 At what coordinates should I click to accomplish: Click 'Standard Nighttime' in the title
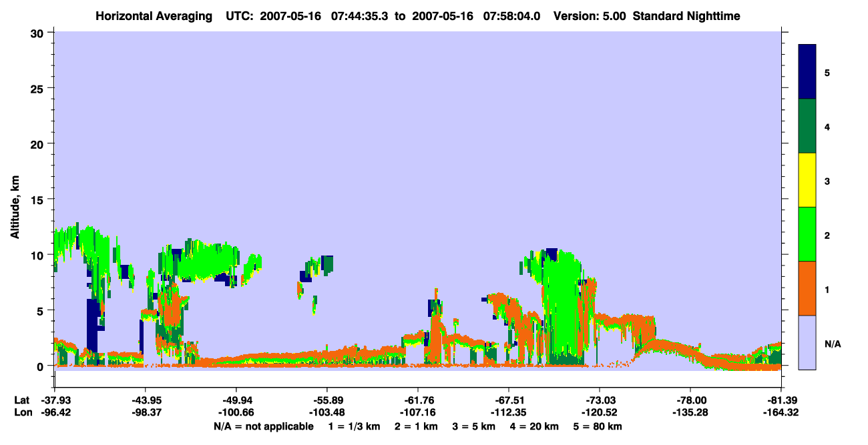click(x=688, y=15)
